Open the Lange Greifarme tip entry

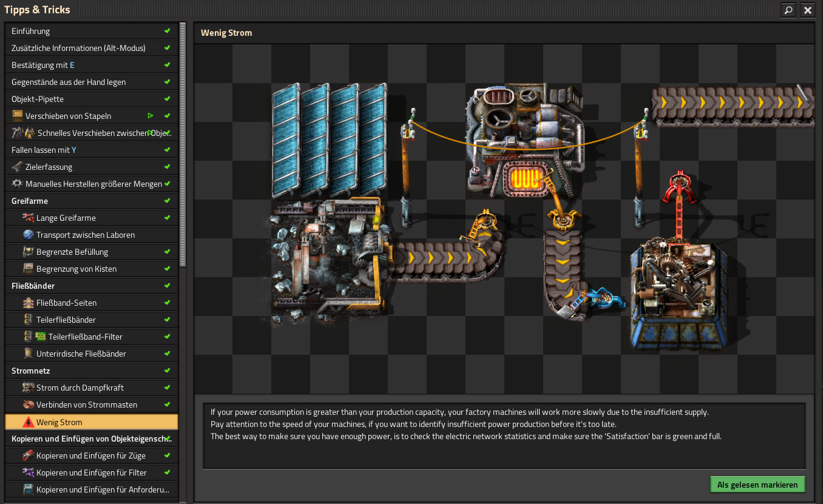(92, 218)
